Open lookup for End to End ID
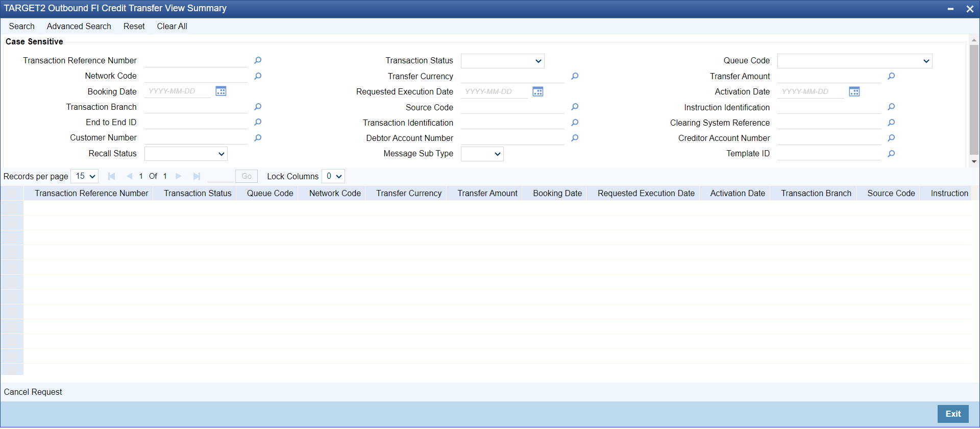This screenshot has height=429, width=980. click(258, 123)
